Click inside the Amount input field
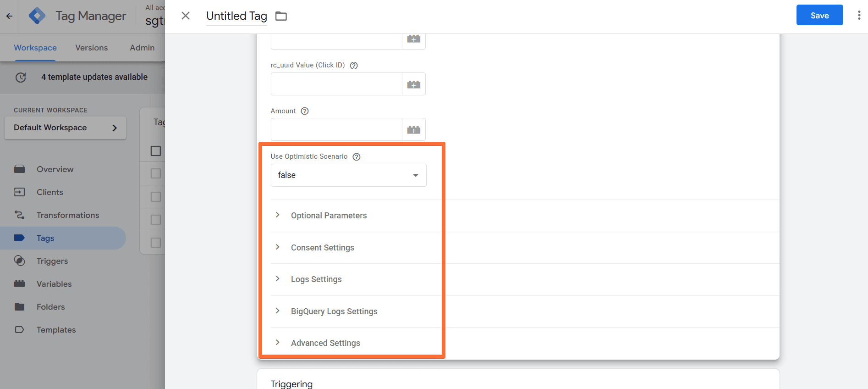The width and height of the screenshot is (868, 389). [336, 129]
